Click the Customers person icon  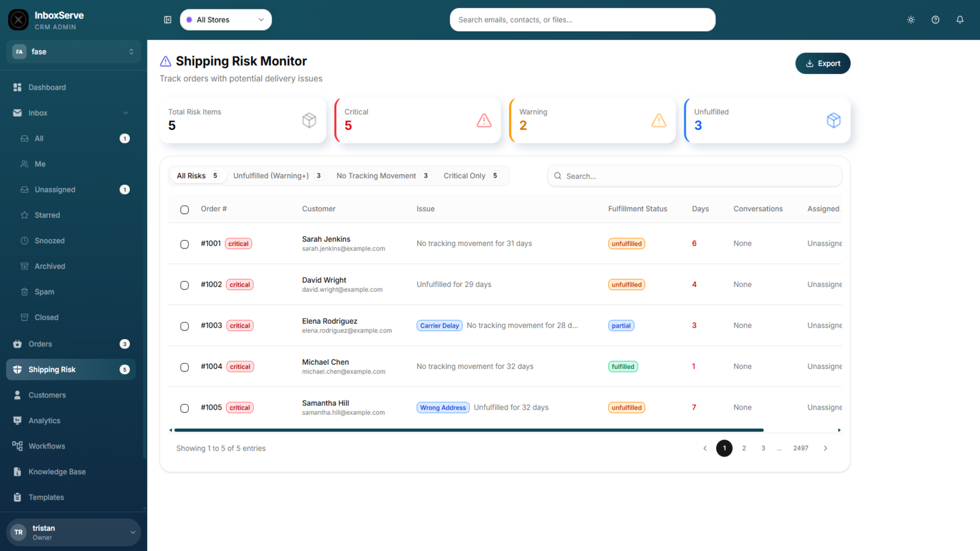point(17,395)
